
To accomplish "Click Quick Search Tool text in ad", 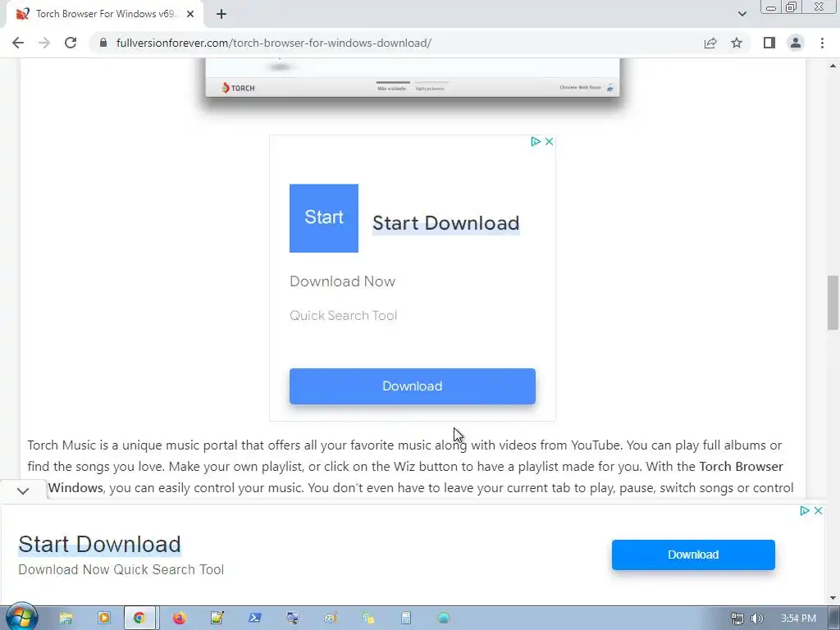I will (x=344, y=316).
